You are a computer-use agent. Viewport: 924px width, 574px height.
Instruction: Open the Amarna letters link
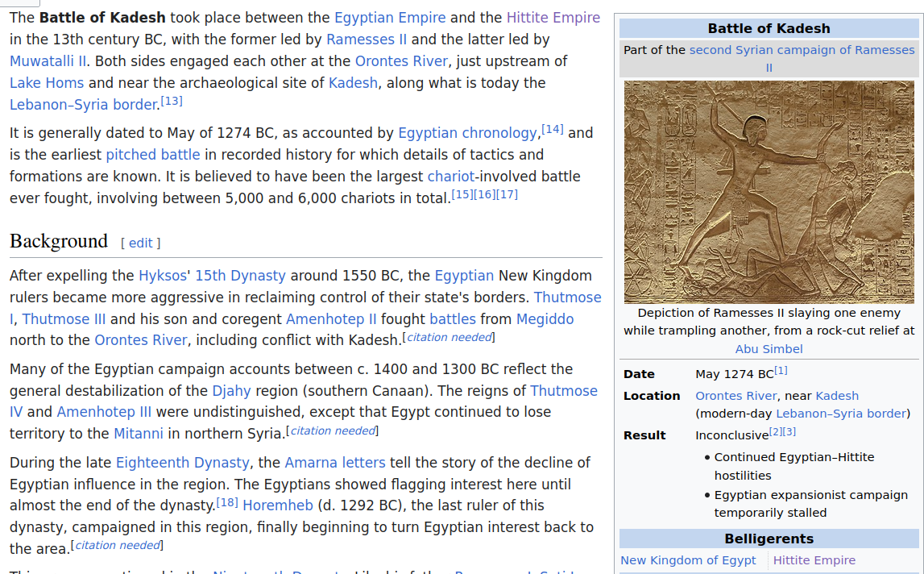click(x=335, y=463)
